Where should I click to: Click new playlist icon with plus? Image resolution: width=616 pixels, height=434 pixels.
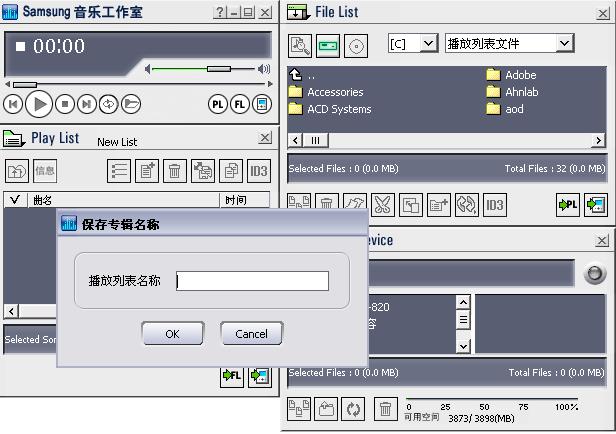click(147, 171)
